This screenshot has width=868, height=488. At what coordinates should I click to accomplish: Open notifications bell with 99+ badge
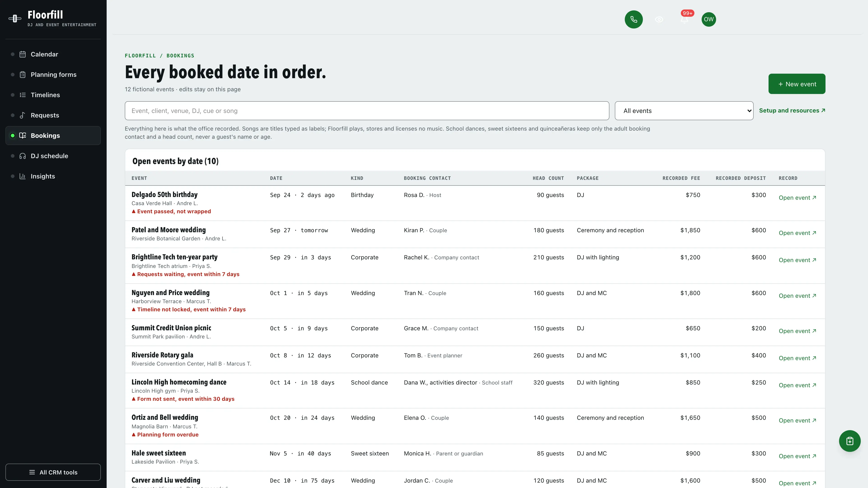pyautogui.click(x=684, y=19)
